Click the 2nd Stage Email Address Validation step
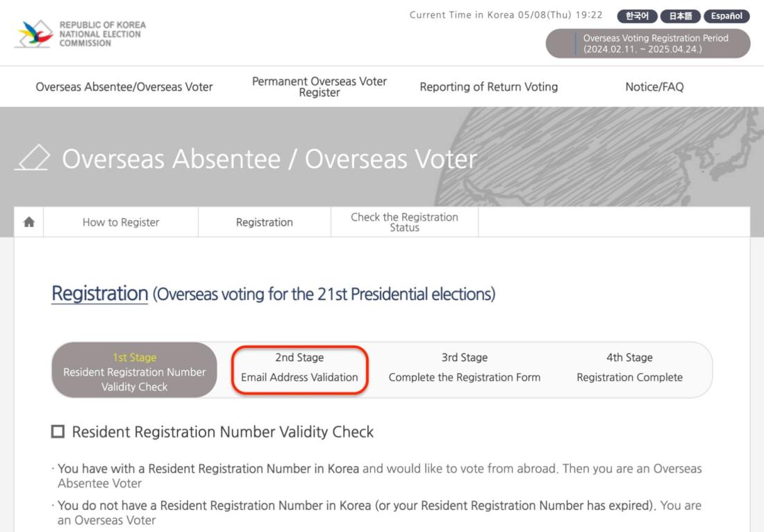Screen dimensions: 764x532 [299, 369]
